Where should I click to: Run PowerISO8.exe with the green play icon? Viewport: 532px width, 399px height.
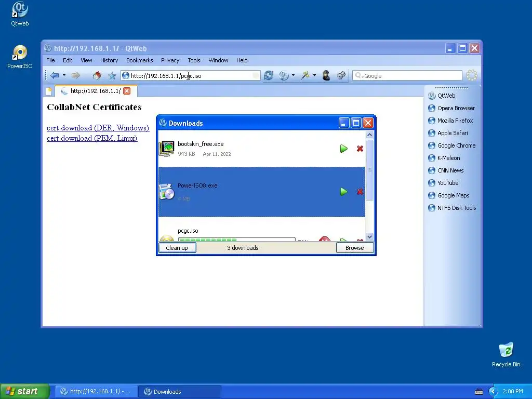coord(344,192)
